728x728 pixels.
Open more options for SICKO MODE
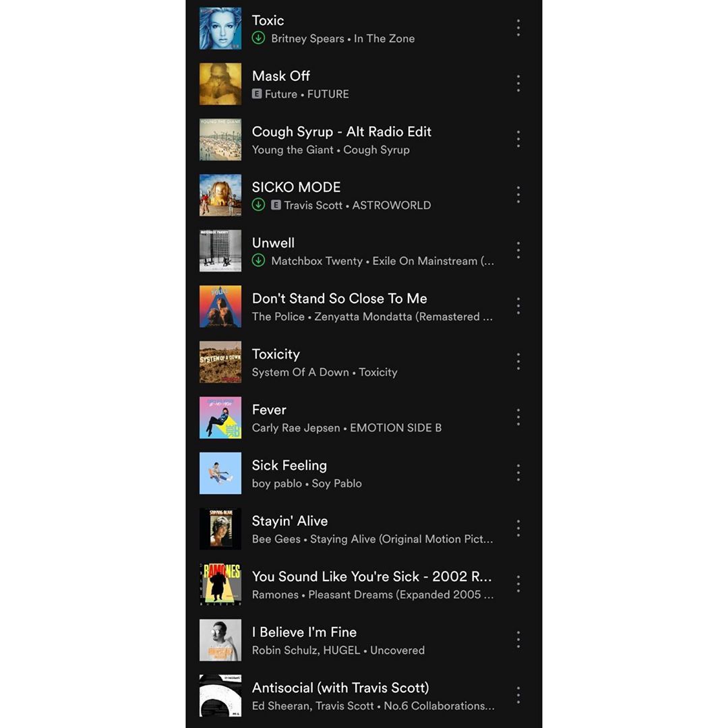518,195
